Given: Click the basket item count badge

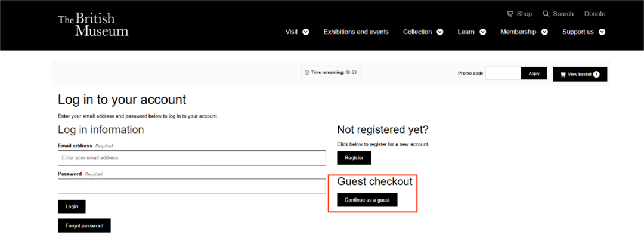Looking at the screenshot, I should (x=596, y=74).
